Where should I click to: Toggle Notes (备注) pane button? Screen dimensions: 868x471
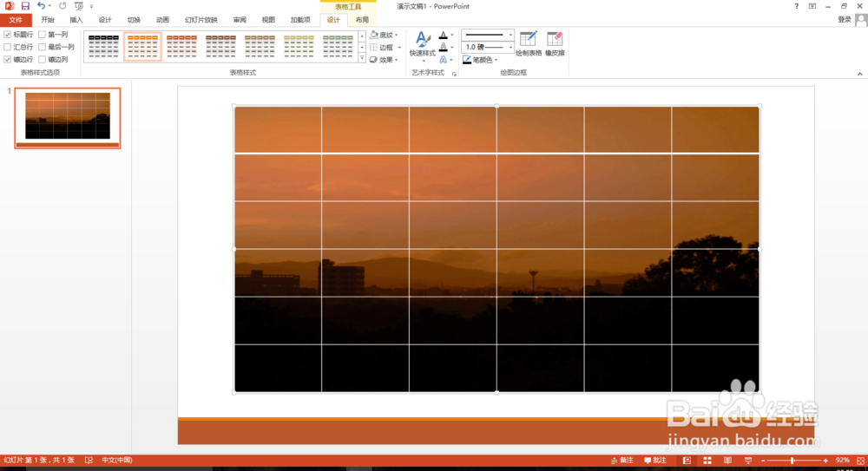click(x=622, y=461)
